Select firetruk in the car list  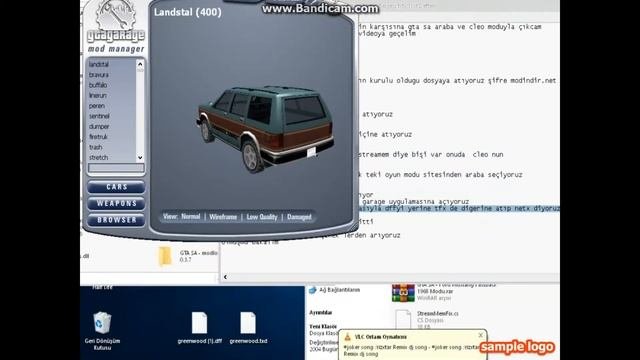point(98,137)
